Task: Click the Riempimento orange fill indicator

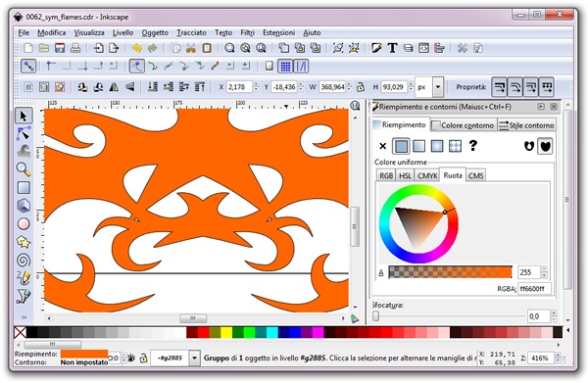Action: (x=84, y=354)
